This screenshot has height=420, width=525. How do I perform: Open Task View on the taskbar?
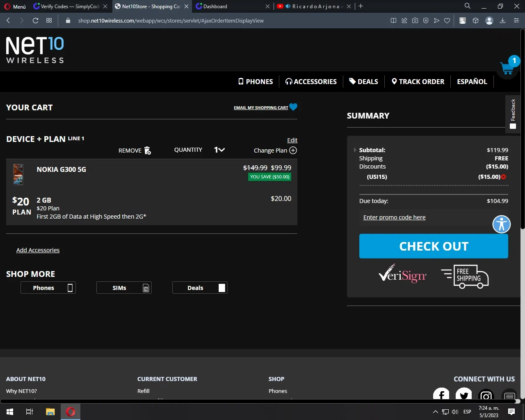[30, 412]
